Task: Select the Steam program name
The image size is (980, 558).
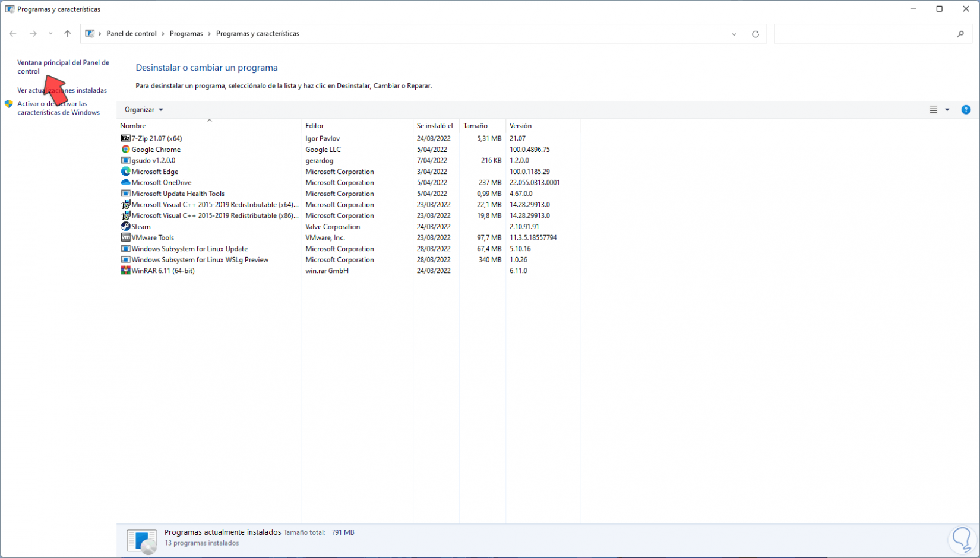Action: pyautogui.click(x=141, y=227)
